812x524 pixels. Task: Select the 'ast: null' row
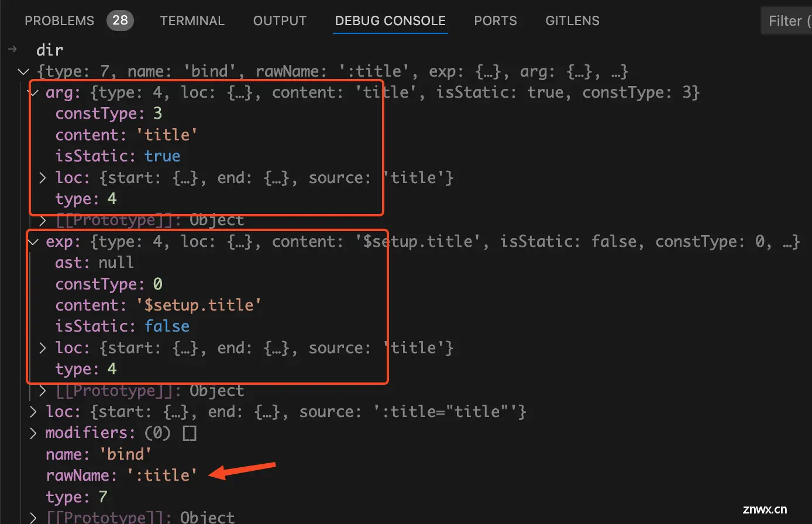point(94,263)
